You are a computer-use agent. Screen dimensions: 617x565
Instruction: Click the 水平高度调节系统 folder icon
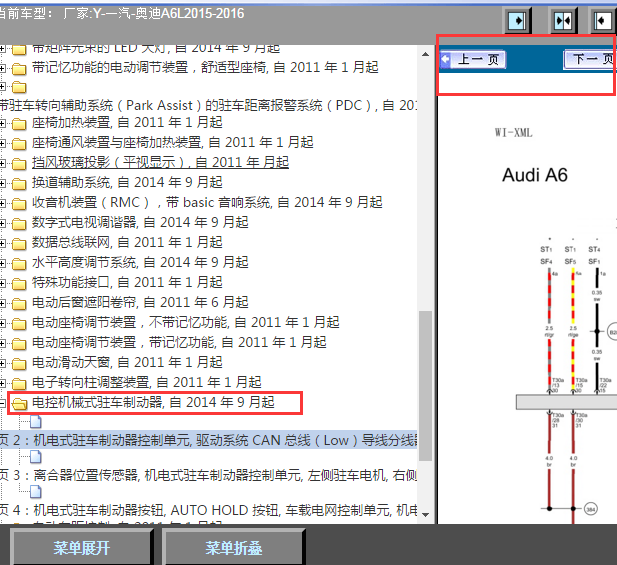[19, 264]
